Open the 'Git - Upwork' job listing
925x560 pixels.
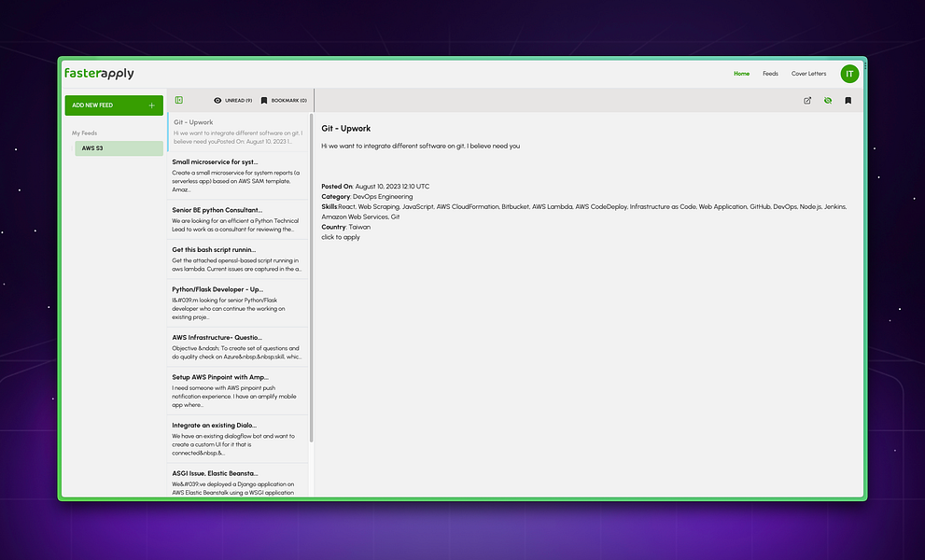click(238, 132)
